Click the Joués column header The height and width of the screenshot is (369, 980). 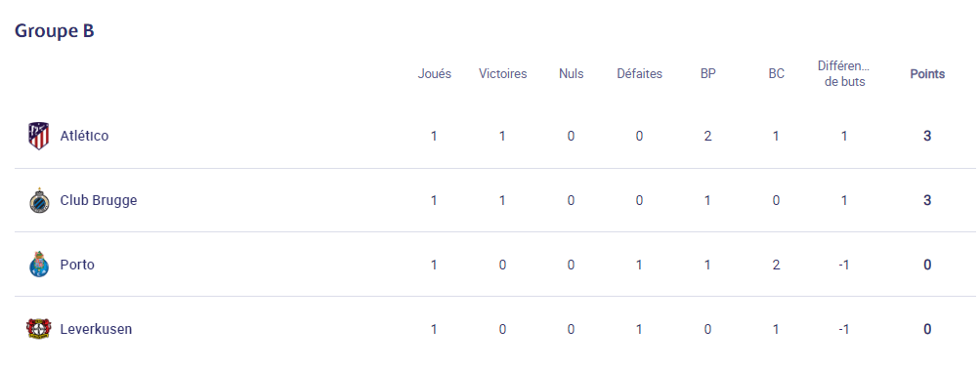(435, 73)
